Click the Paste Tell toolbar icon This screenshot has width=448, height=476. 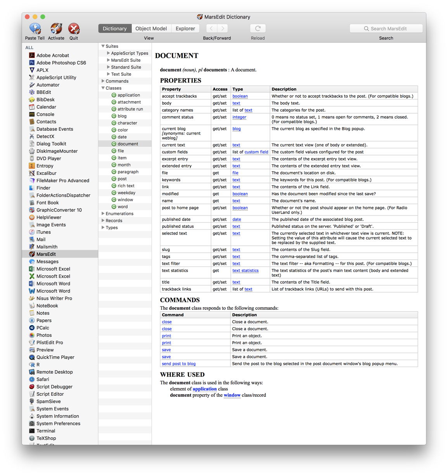pyautogui.click(x=35, y=28)
